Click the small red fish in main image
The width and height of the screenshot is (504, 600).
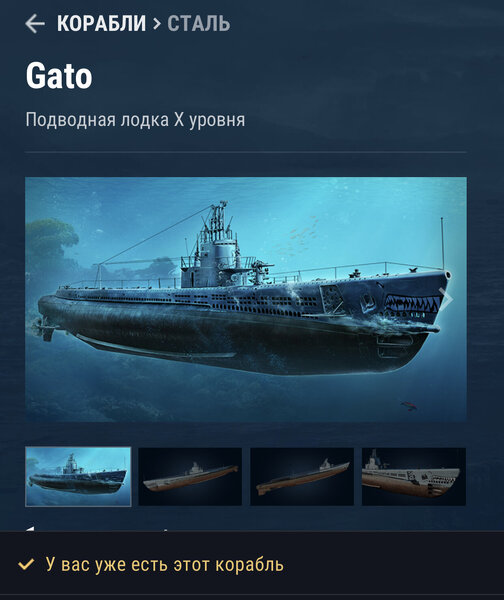pyautogui.click(x=408, y=405)
